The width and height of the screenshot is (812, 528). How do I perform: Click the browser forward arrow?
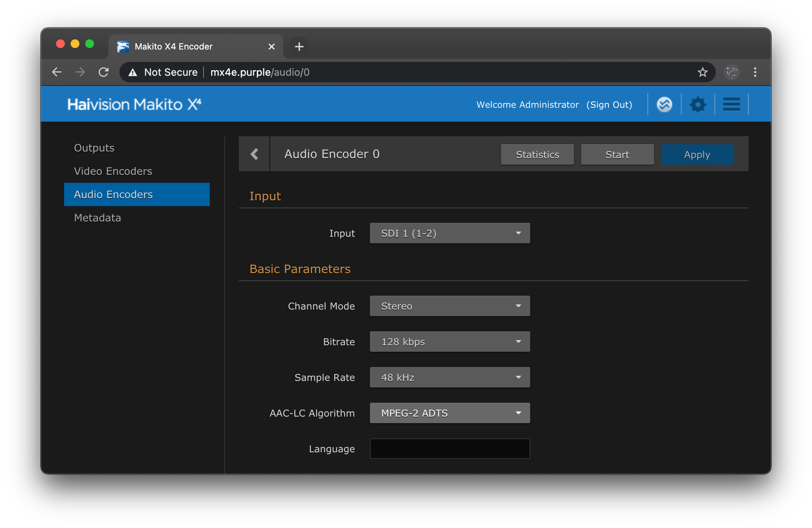(80, 72)
